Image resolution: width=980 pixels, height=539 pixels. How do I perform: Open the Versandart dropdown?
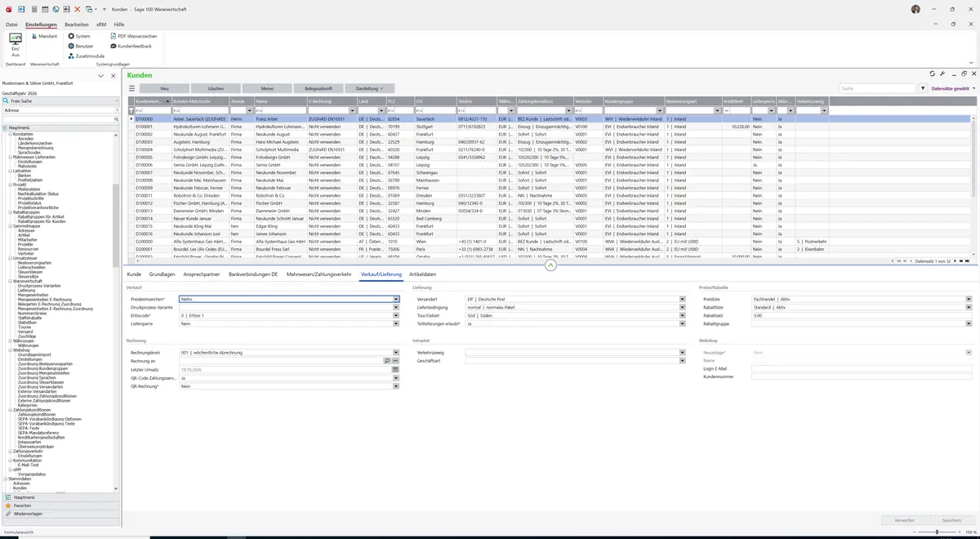[x=683, y=299]
